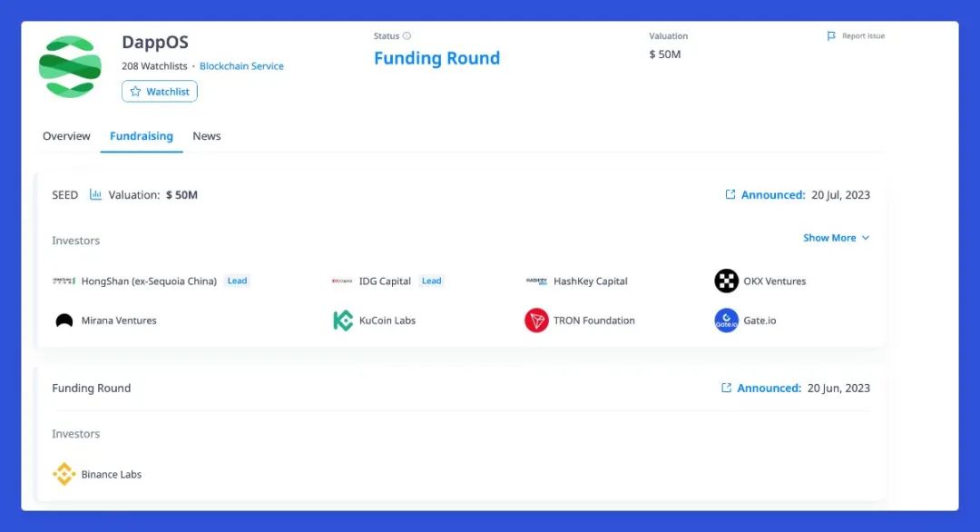Open Binance Labs investor name
This screenshot has height=532, width=980.
(112, 475)
